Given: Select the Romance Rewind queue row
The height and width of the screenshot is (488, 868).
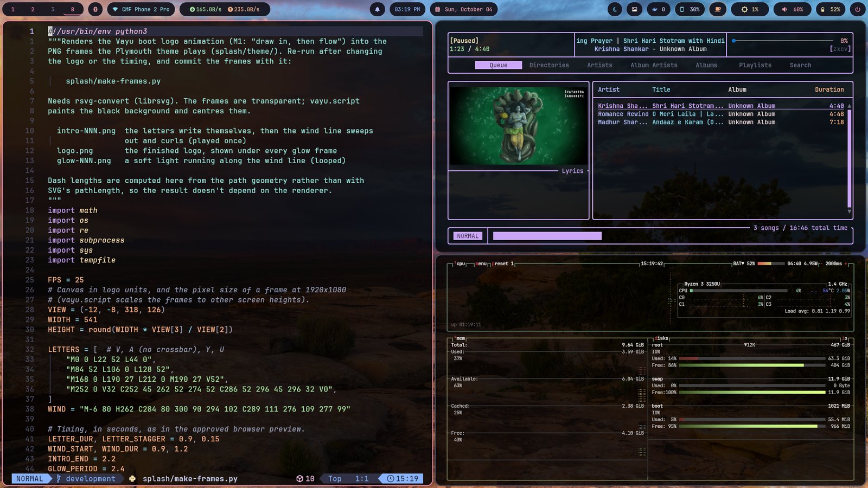Looking at the screenshot, I should [720, 114].
